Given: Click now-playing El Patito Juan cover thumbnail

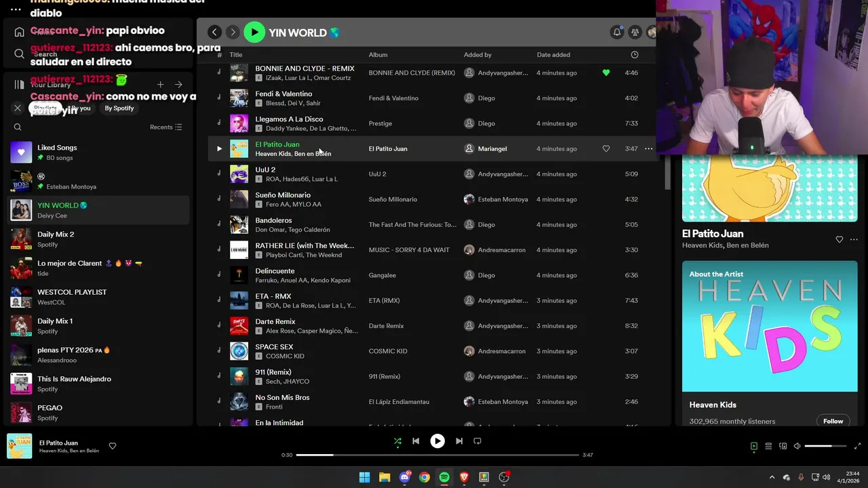Looking at the screenshot, I should (19, 446).
